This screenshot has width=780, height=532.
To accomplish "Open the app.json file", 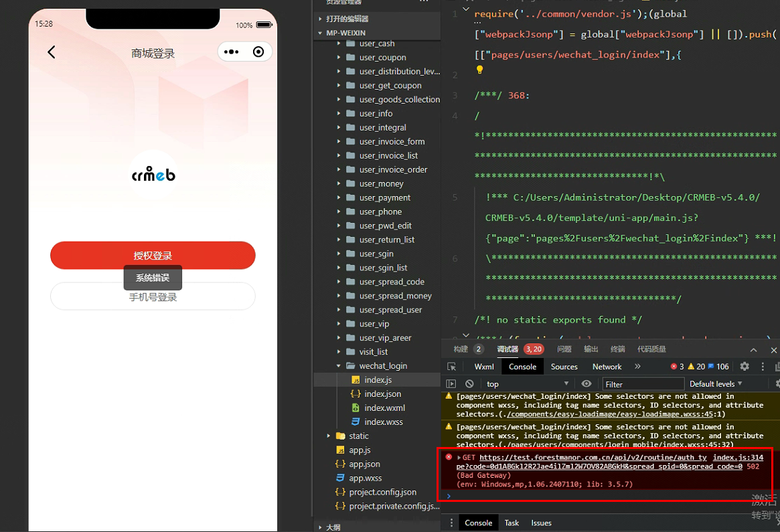I will click(364, 464).
